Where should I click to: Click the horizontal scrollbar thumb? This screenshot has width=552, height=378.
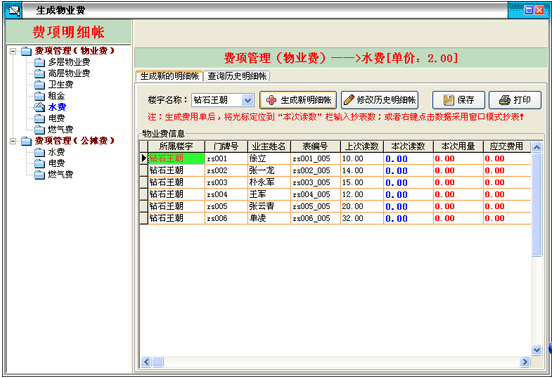158,362
